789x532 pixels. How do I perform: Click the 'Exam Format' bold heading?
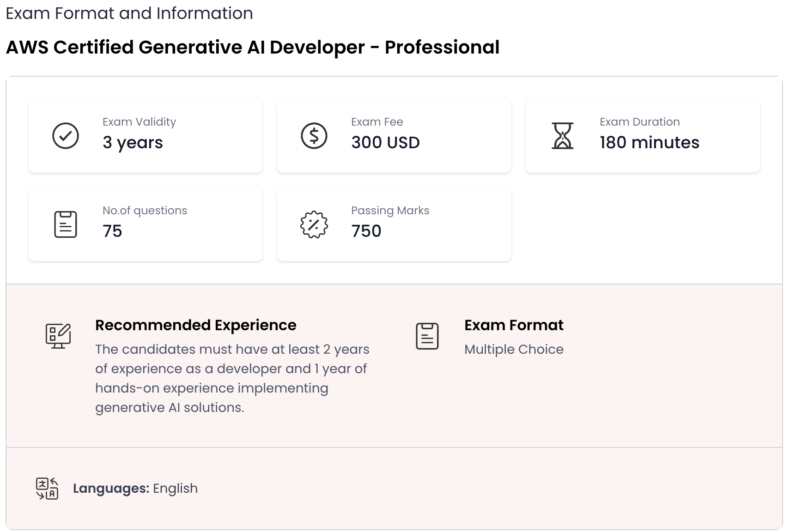[x=514, y=325]
